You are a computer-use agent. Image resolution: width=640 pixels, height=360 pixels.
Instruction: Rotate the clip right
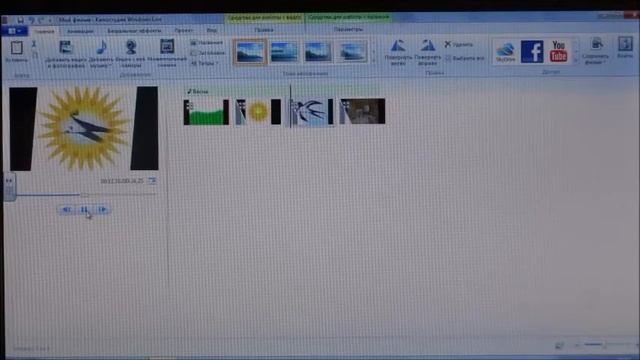tap(427, 52)
